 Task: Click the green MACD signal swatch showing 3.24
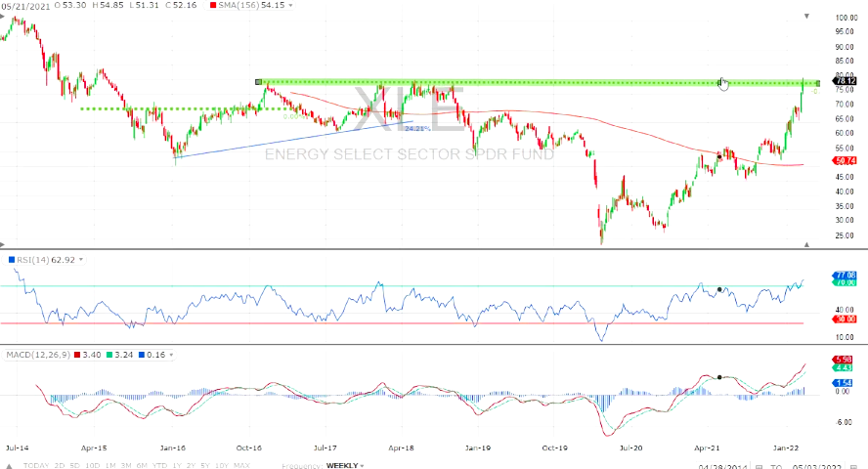[x=109, y=355]
